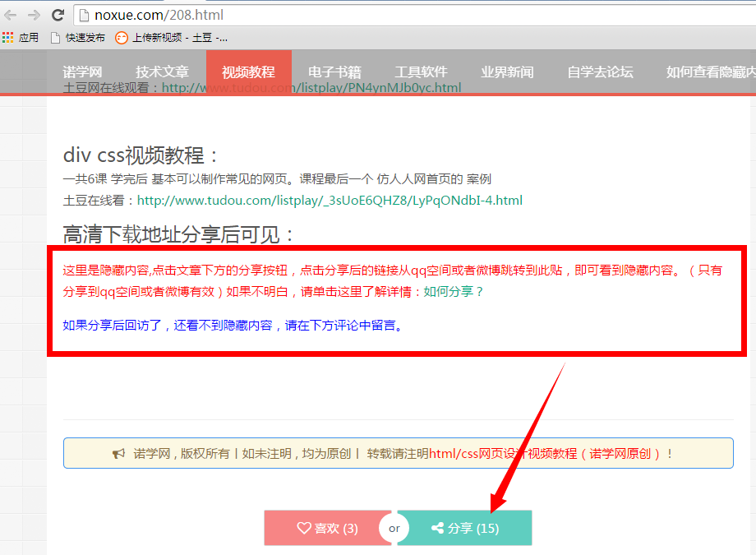
Task: Go to 诺学网 home menu item
Action: pyautogui.click(x=82, y=72)
